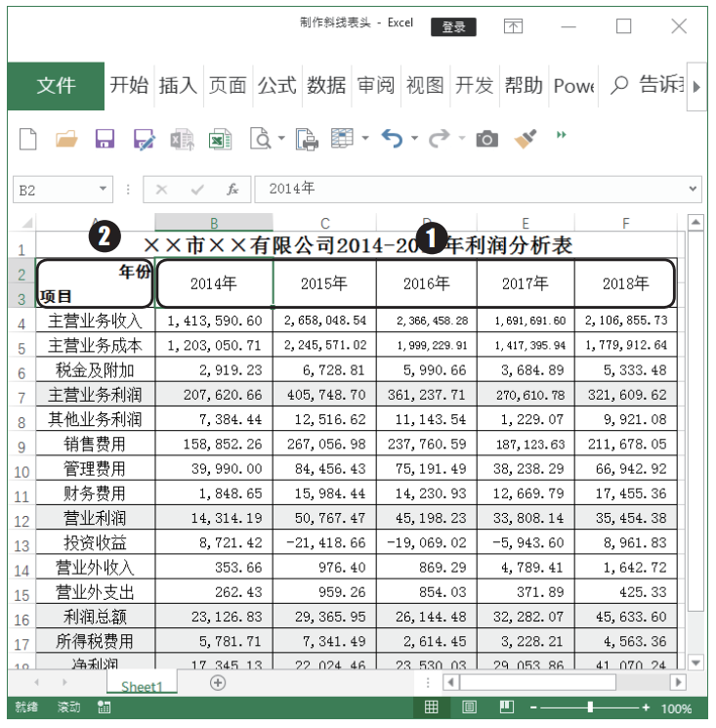The height and width of the screenshot is (728, 716).
Task: Open the Redo history dropdown arrow
Action: point(462,138)
